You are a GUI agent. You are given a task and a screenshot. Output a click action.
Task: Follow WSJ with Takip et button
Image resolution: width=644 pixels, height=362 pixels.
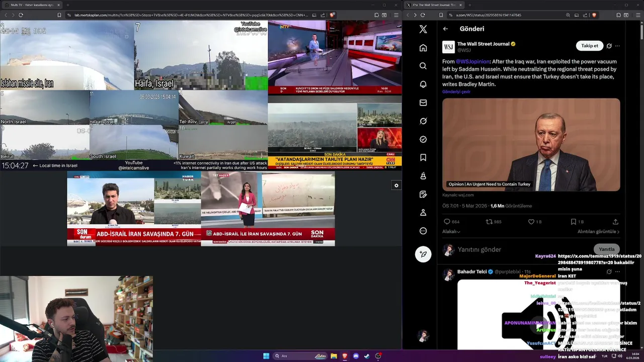[x=590, y=46]
